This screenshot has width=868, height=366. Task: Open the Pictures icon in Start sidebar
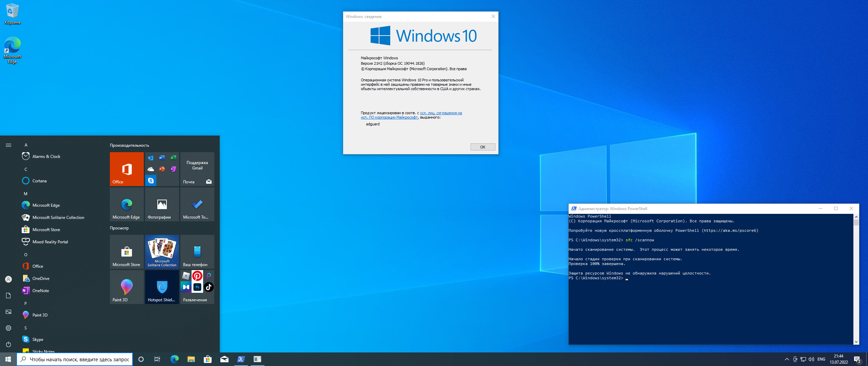point(8,312)
